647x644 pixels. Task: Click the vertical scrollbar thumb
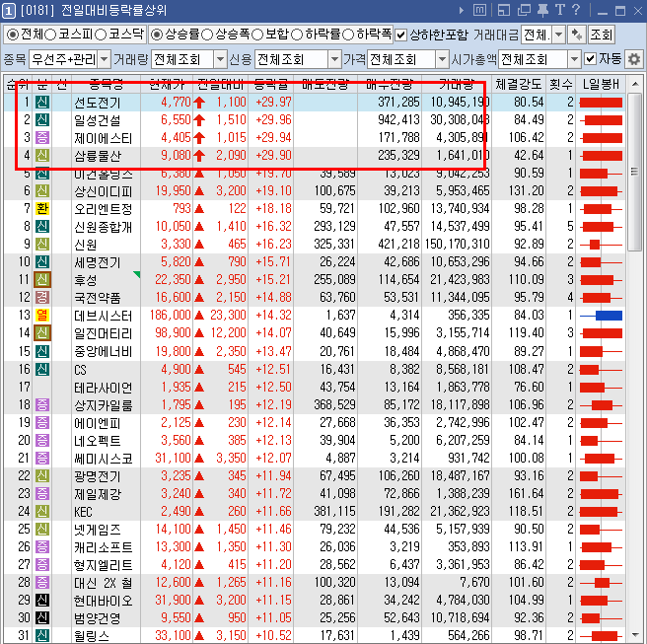point(634,172)
